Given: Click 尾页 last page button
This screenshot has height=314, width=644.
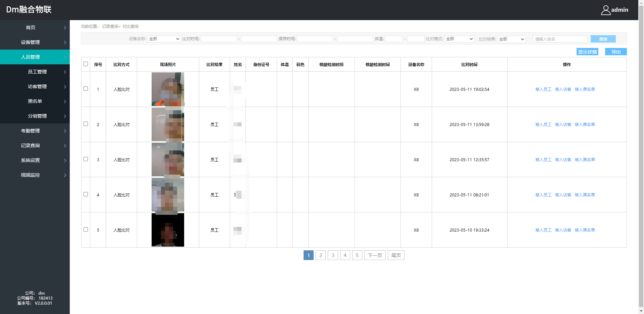Looking at the screenshot, I should (x=396, y=255).
